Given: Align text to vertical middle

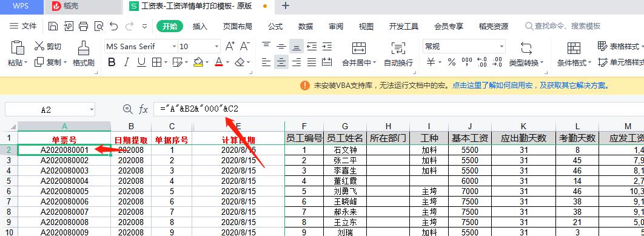Looking at the screenshot, I should click(x=281, y=46).
